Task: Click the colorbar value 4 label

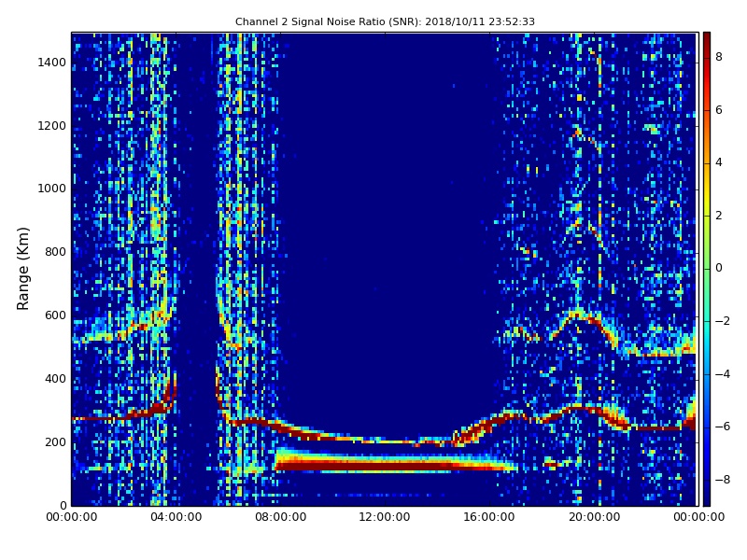Action: click(719, 162)
